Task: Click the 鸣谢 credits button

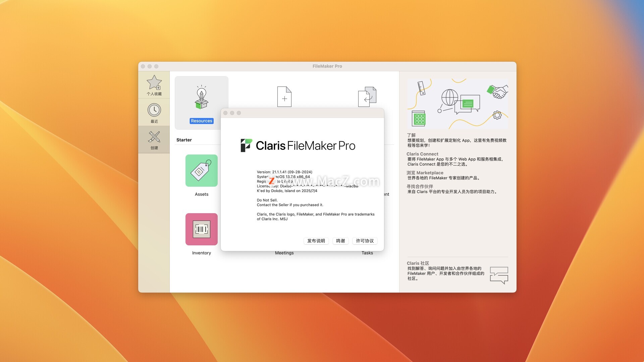Action: [x=340, y=241]
